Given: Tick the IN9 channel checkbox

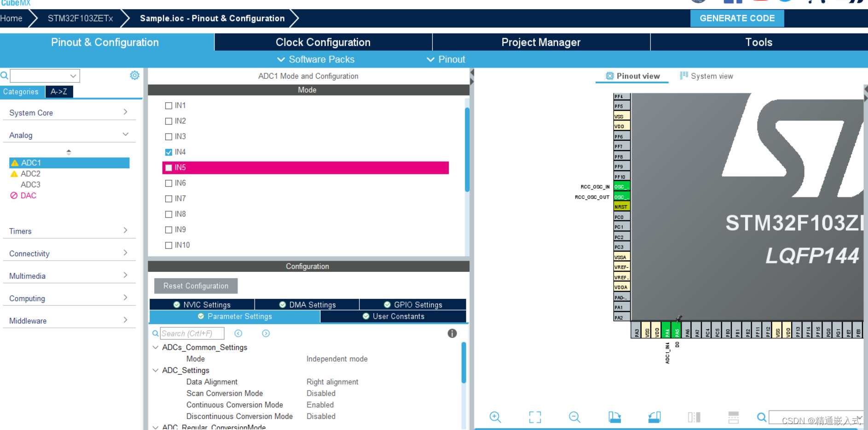Looking at the screenshot, I should pyautogui.click(x=168, y=230).
